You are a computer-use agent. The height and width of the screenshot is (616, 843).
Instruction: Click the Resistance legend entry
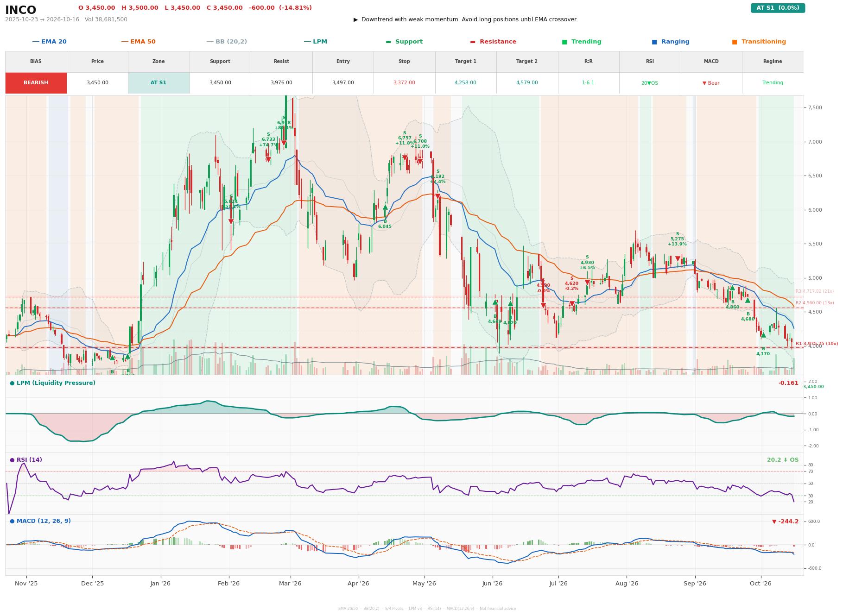click(x=493, y=42)
